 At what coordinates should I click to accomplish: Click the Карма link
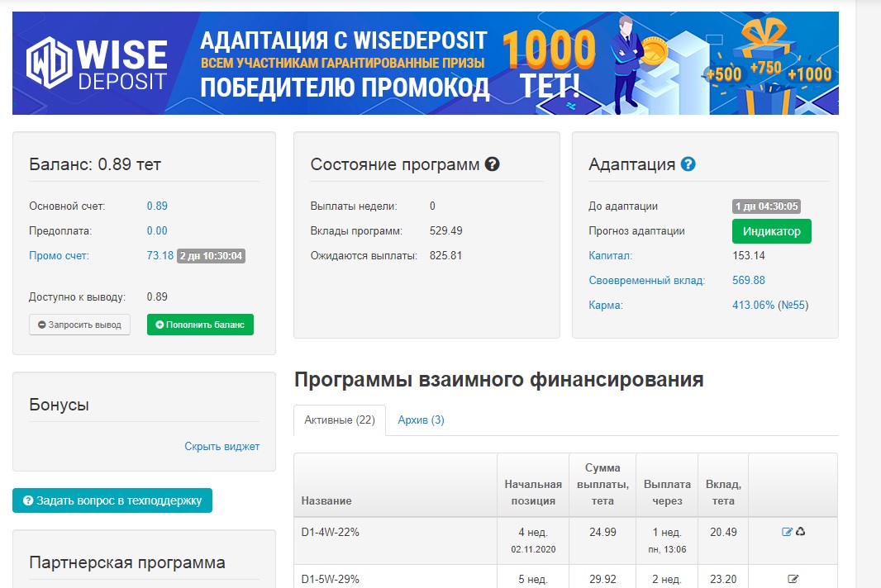coord(605,306)
